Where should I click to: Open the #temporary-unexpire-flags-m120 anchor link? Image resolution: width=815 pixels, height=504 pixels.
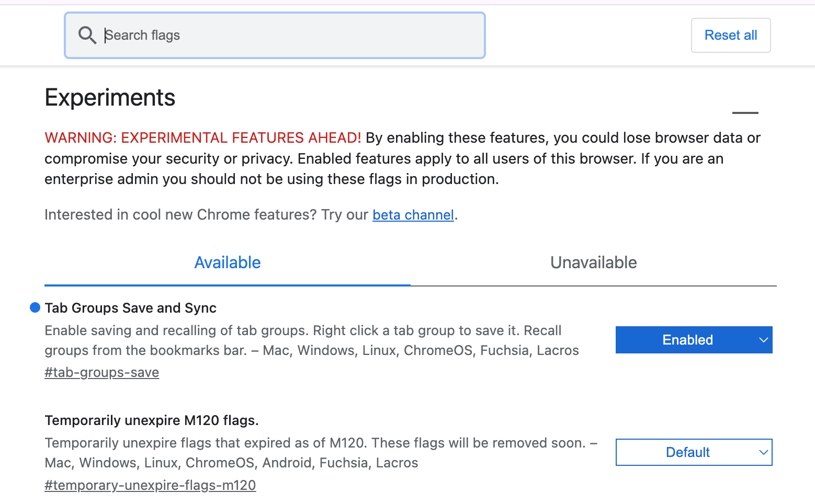click(x=150, y=485)
